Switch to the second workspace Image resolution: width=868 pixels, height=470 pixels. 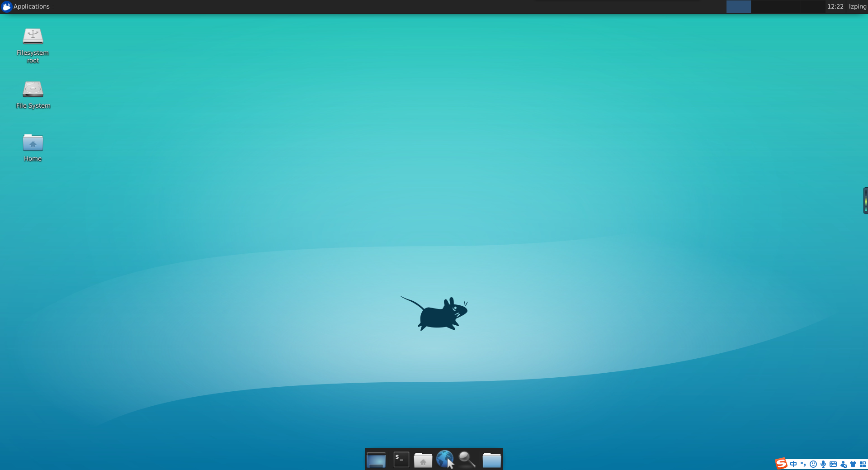(x=764, y=7)
